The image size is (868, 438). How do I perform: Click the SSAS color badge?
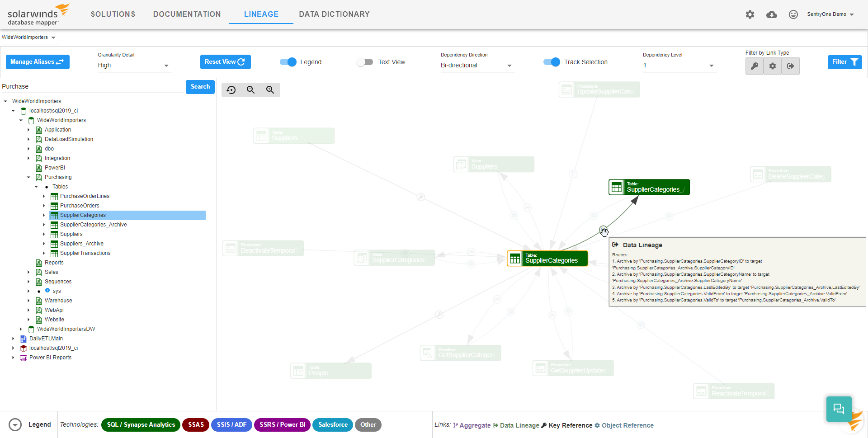(x=196, y=425)
